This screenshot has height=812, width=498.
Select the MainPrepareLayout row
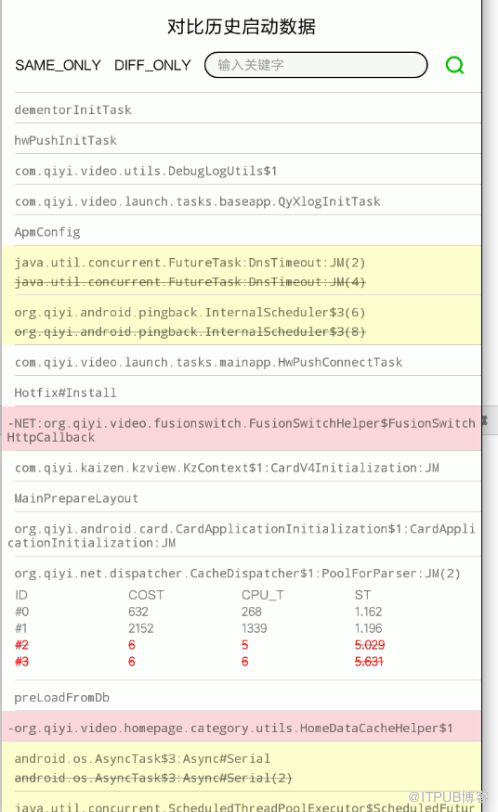(241, 498)
